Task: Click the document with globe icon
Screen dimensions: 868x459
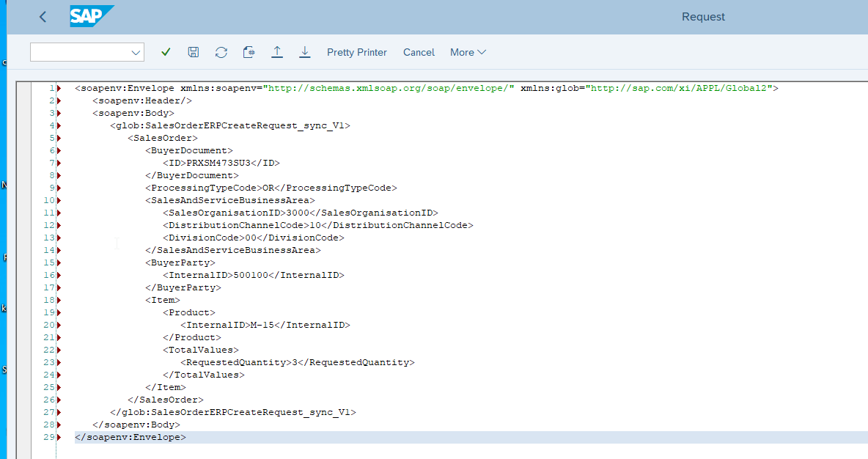Action: [249, 52]
